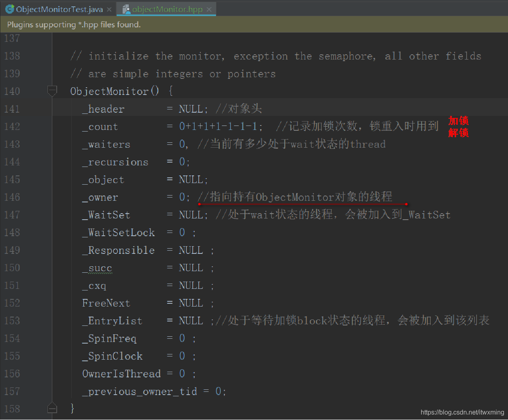Click the _previous_owner_tid field name
508x420 pixels.
140,391
